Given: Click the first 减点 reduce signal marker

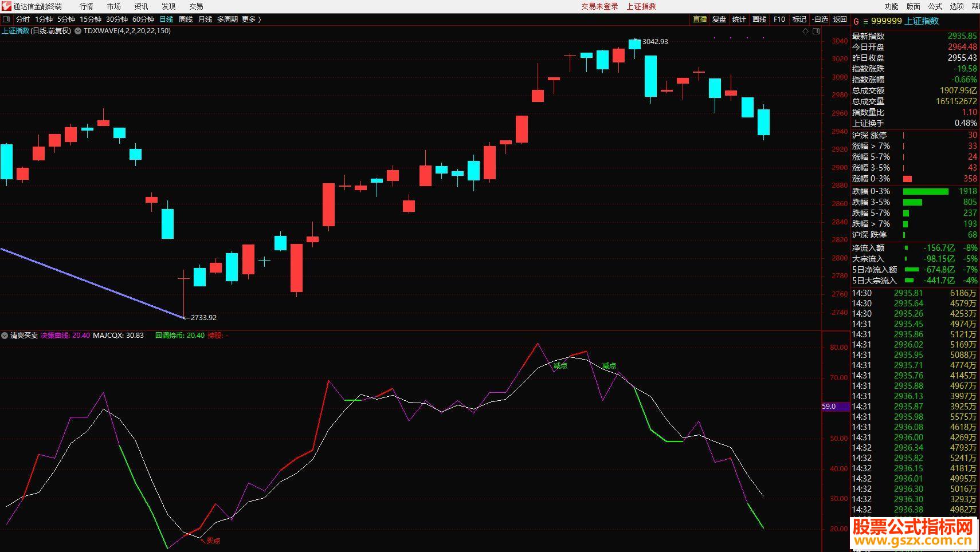Looking at the screenshot, I should [560, 365].
